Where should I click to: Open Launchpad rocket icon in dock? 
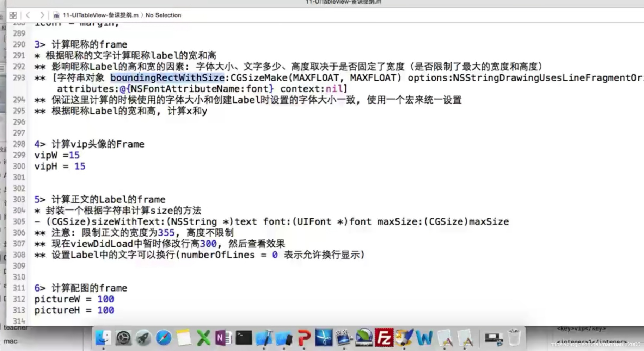pos(143,338)
